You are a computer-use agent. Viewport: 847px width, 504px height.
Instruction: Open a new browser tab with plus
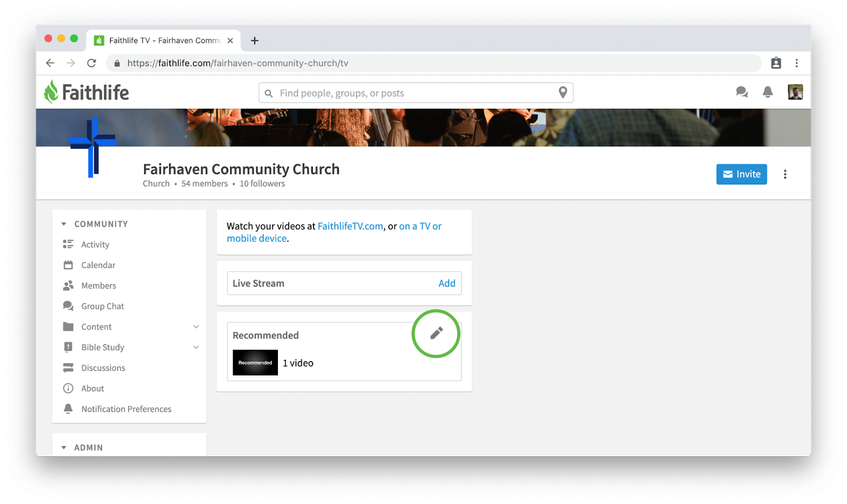[x=255, y=40]
